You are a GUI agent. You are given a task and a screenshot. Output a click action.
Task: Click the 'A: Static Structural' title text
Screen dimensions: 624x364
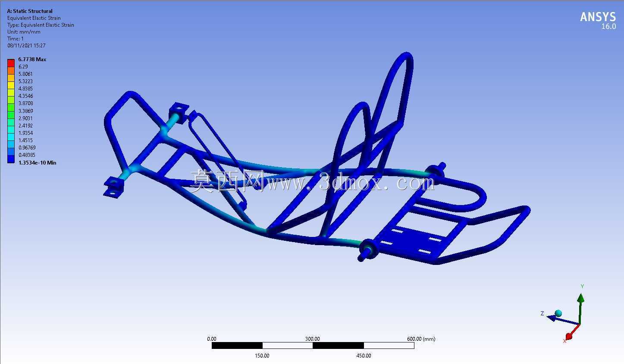point(30,11)
